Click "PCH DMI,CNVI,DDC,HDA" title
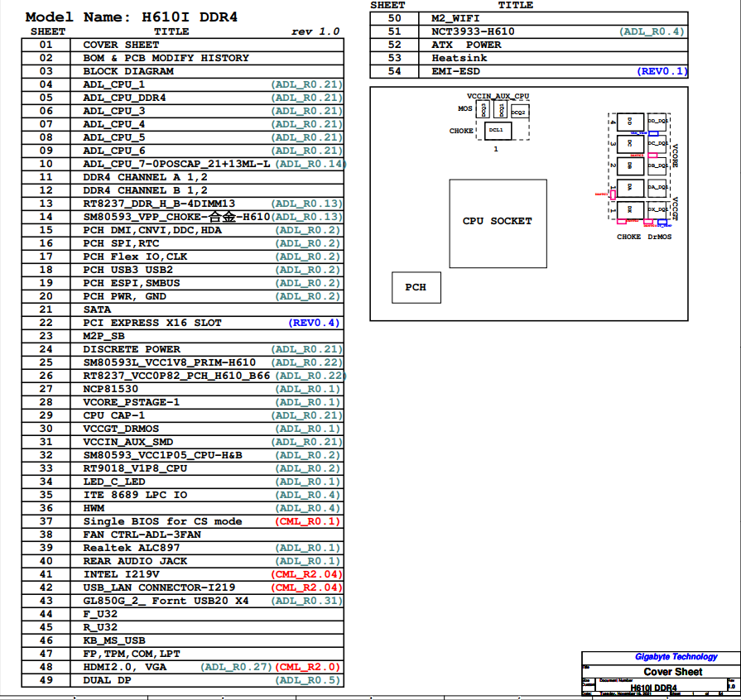741x700 pixels. click(152, 230)
